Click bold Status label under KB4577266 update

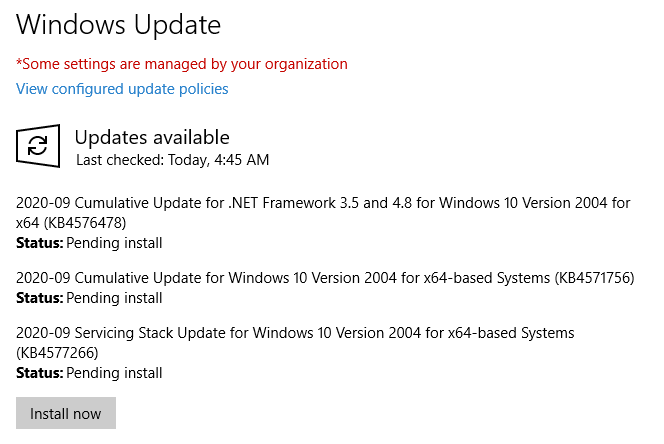point(39,373)
